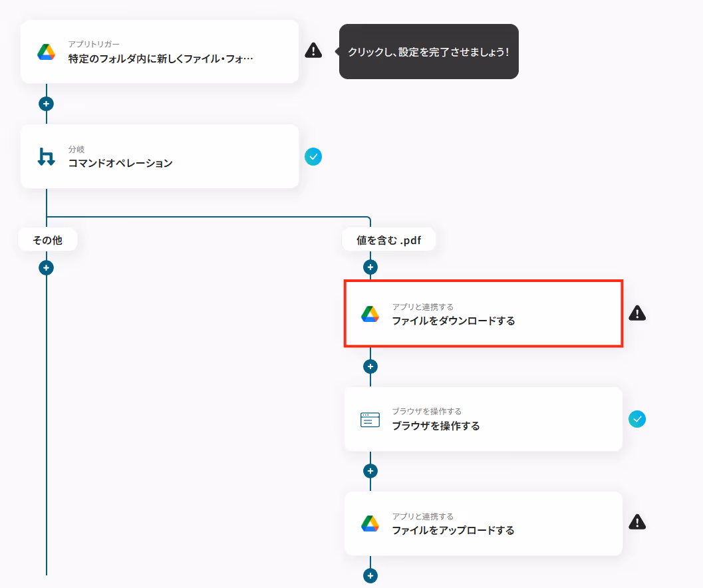The image size is (703, 588).
Task: Open the app trigger card 特定のフォルダ内に新しくファイル・フォ…
Action: 160,52
